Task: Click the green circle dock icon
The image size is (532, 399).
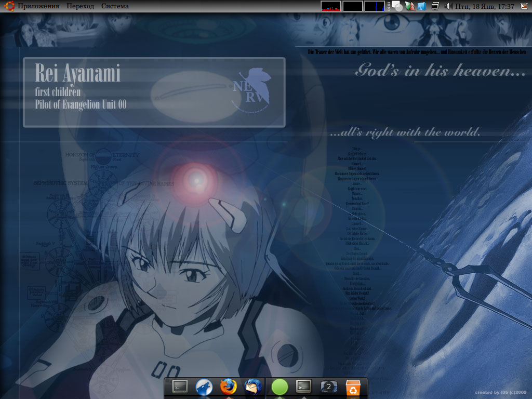Action: click(280, 387)
